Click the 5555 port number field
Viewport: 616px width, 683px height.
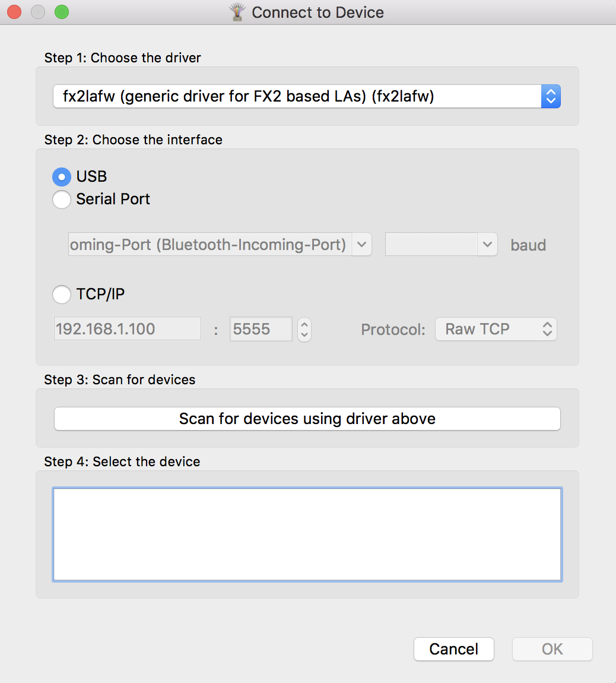(x=261, y=329)
